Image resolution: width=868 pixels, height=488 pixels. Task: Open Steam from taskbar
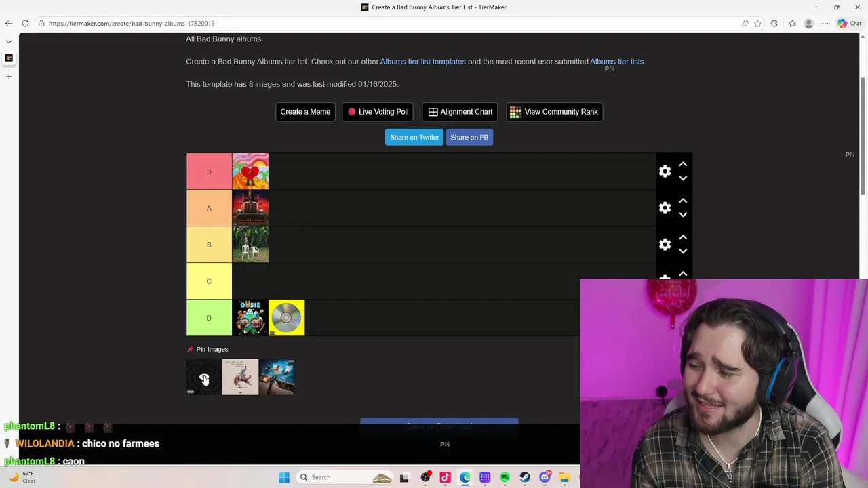(525, 477)
